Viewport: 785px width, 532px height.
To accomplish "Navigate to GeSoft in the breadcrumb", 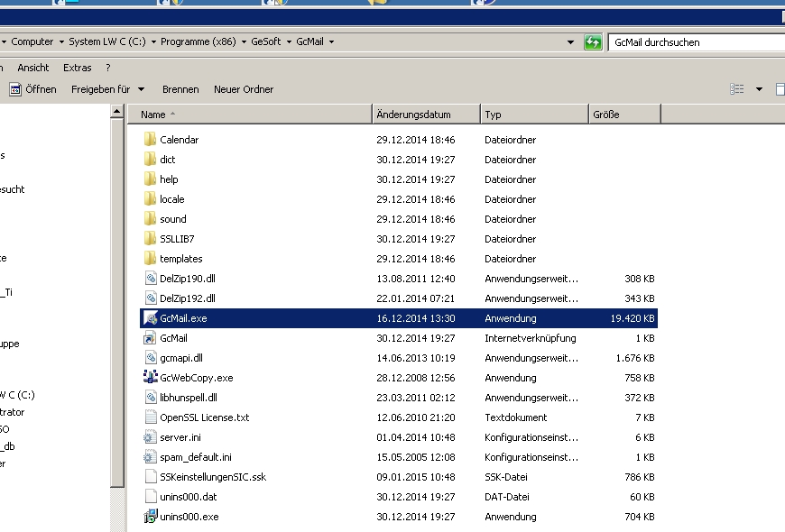I will click(x=266, y=41).
